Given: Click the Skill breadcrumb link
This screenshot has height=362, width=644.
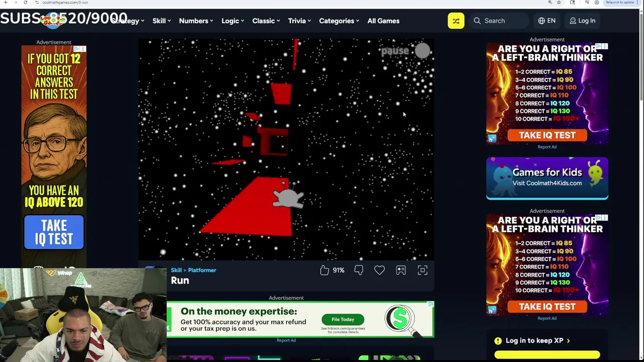Looking at the screenshot, I should [176, 270].
